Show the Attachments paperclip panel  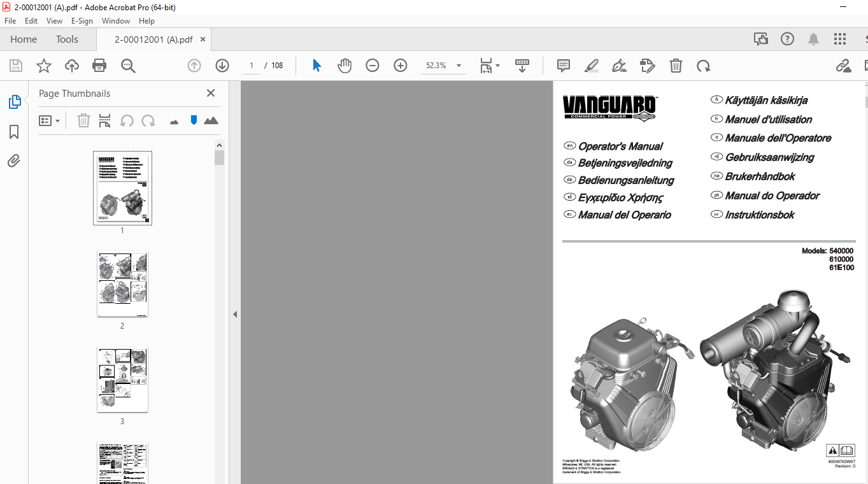pos(14,160)
